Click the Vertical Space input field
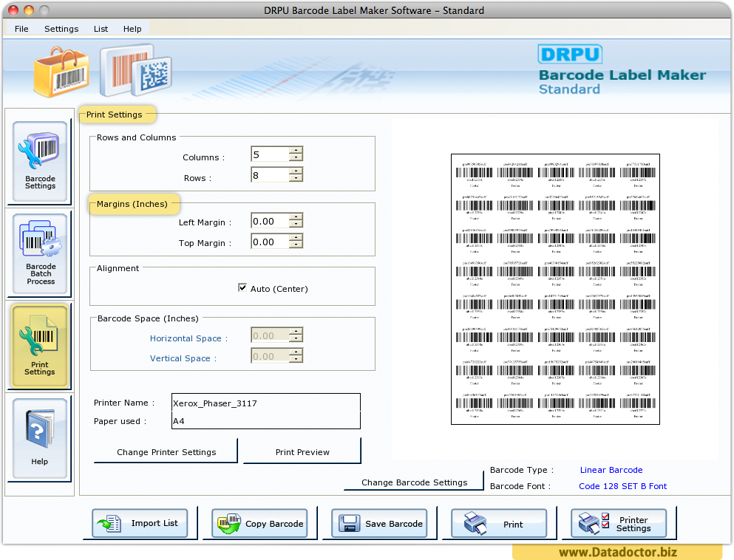734x560 pixels. click(270, 355)
